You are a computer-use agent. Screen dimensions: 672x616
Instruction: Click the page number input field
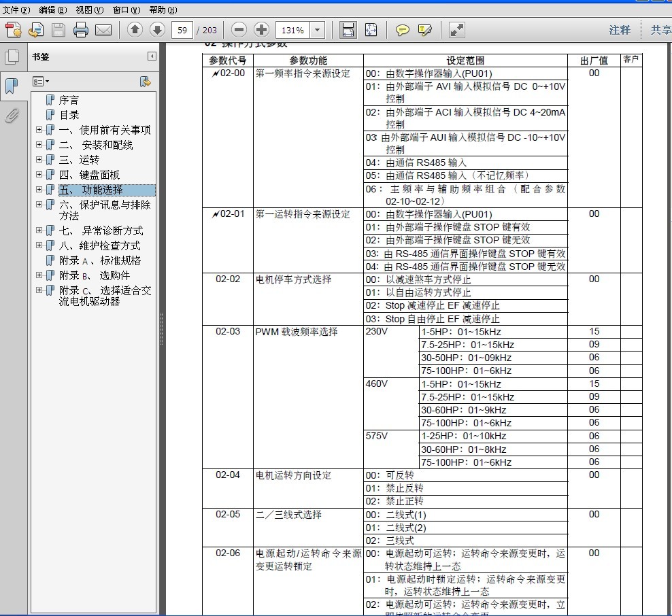(182, 30)
